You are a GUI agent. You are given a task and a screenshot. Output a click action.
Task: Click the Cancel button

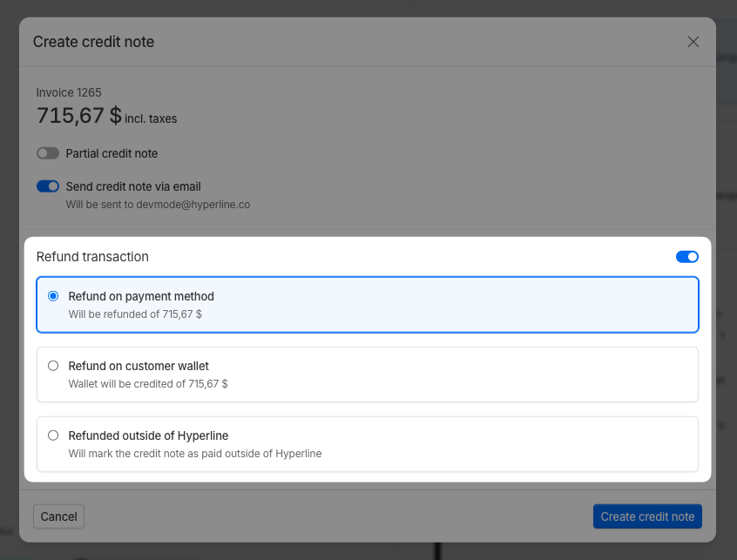pyautogui.click(x=58, y=516)
